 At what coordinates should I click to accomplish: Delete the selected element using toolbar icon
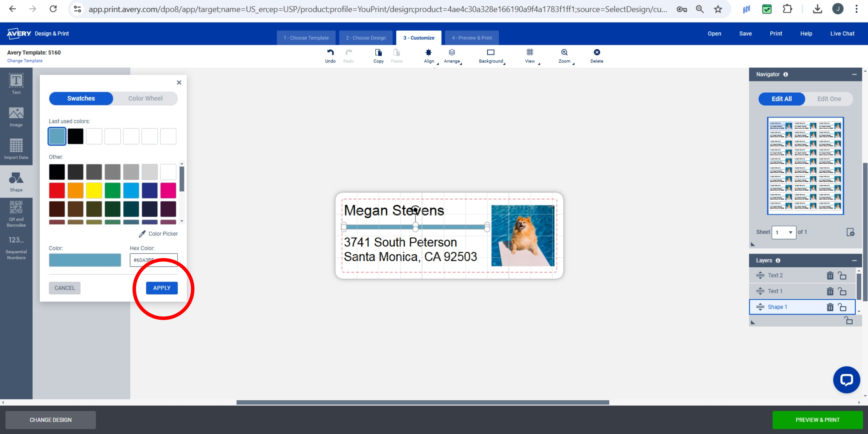(597, 55)
